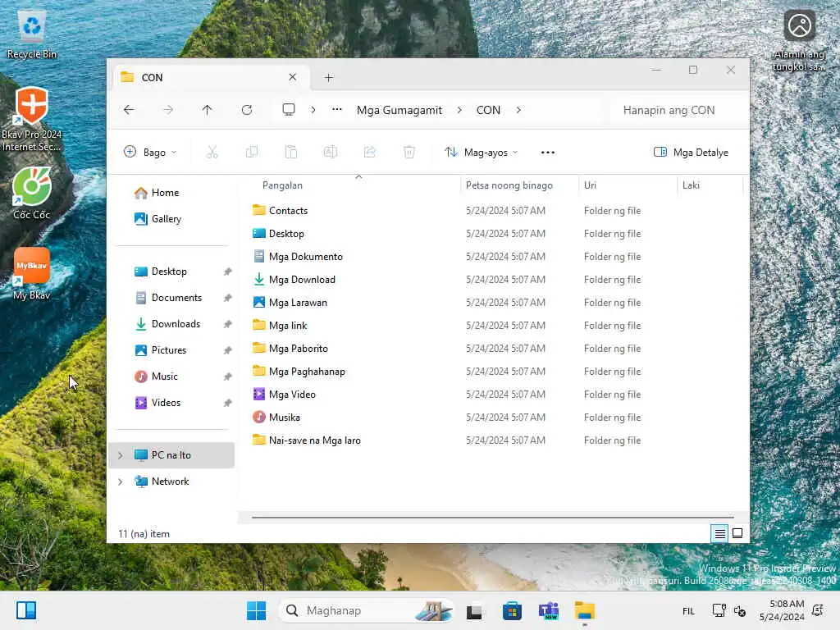This screenshot has height=630, width=840.
Task: Expand chevron after CON breadcrumb
Action: tap(518, 110)
